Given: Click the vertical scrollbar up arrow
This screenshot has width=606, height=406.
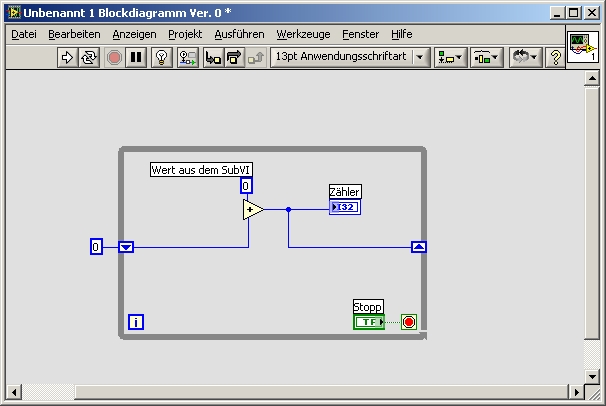Looking at the screenshot, I should click(x=592, y=78).
